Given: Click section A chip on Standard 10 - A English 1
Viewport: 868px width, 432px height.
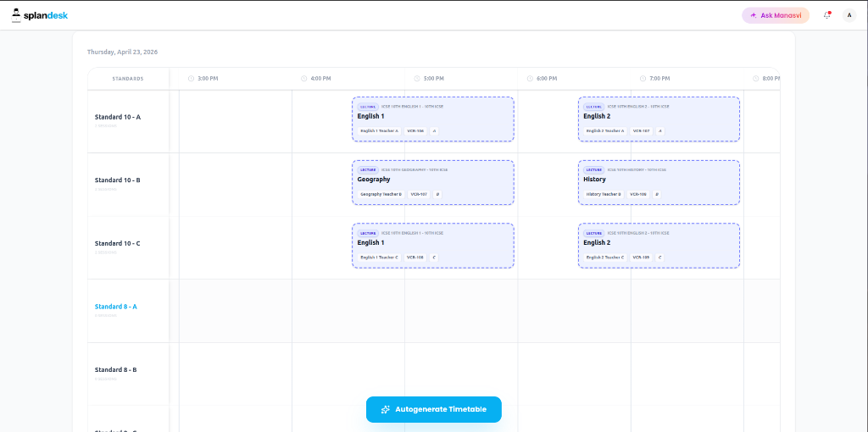Looking at the screenshot, I should (435, 131).
